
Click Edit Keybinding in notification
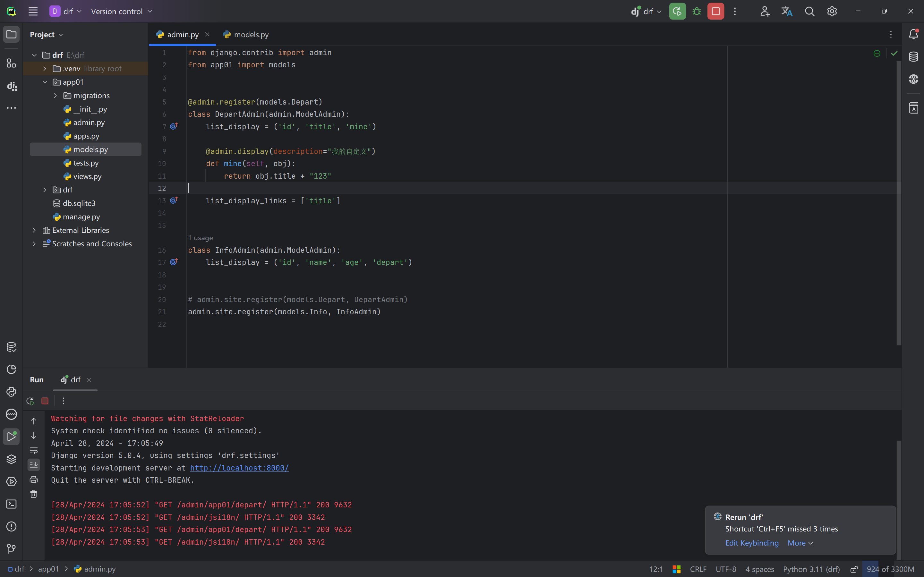751,543
